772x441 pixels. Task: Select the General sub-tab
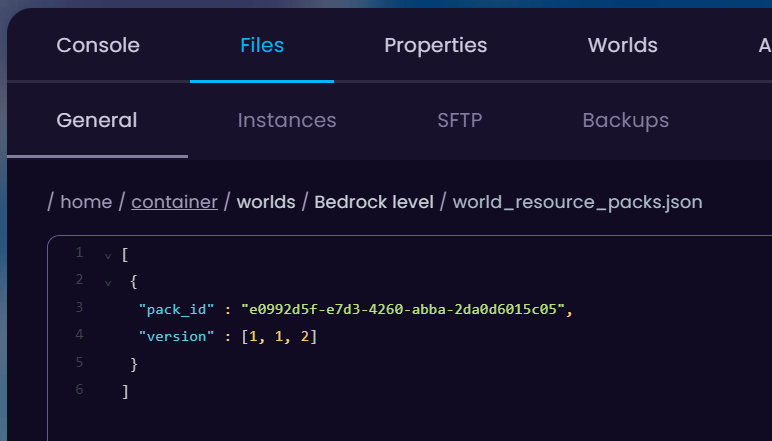[x=97, y=120]
